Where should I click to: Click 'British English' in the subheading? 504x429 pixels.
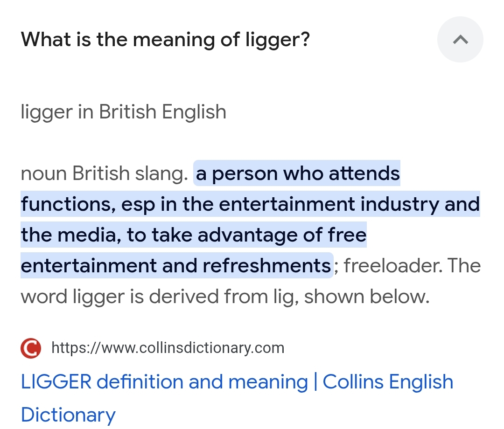162,112
